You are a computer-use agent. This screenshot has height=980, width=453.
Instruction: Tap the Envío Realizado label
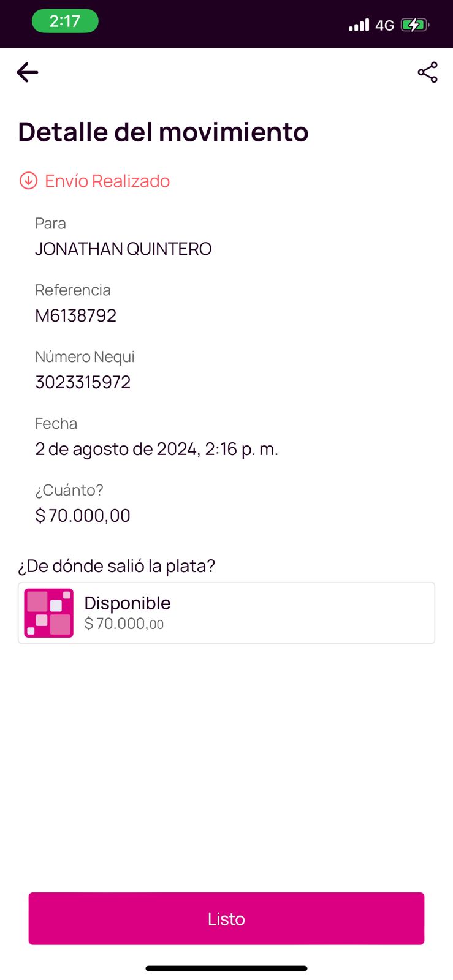tap(107, 181)
